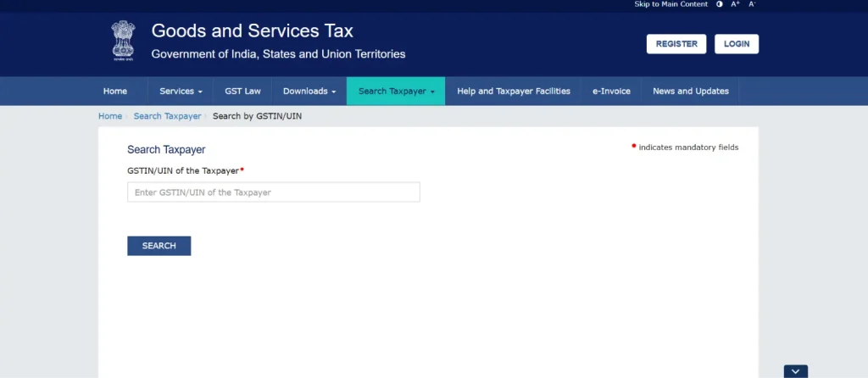Click the Search by GSTIN/UIN breadcrumb text

pyautogui.click(x=258, y=116)
